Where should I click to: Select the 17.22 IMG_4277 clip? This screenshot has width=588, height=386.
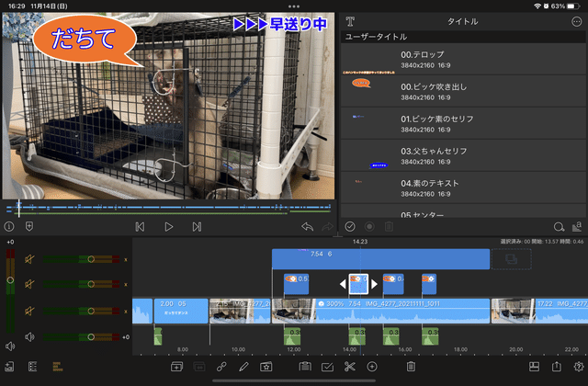(x=539, y=311)
